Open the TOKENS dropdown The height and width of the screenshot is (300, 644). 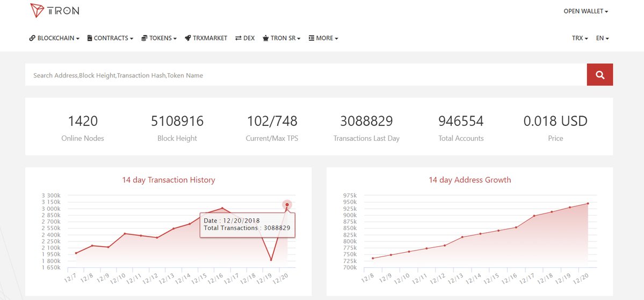tap(159, 38)
